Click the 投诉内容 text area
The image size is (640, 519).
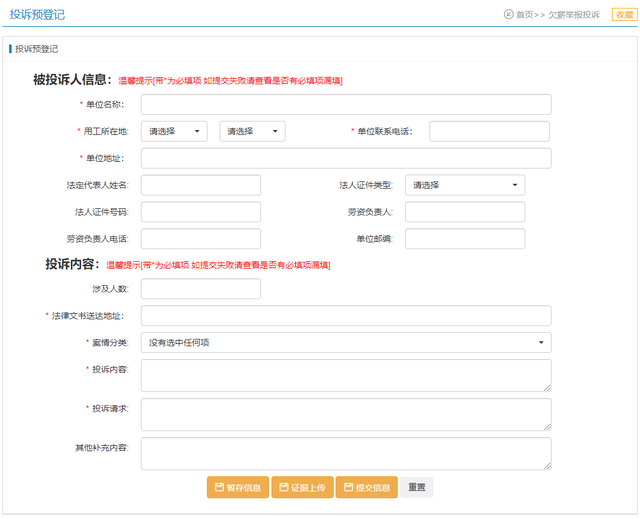[x=346, y=376]
